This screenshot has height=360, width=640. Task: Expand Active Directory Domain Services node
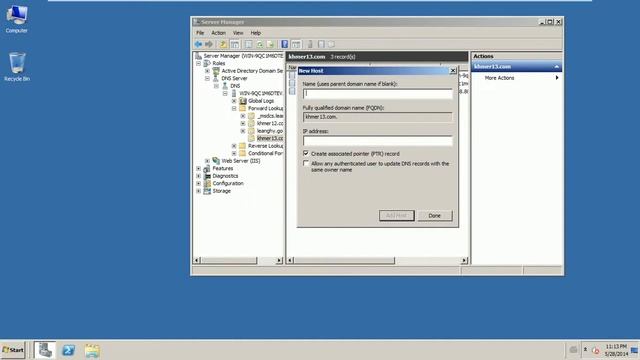207,71
